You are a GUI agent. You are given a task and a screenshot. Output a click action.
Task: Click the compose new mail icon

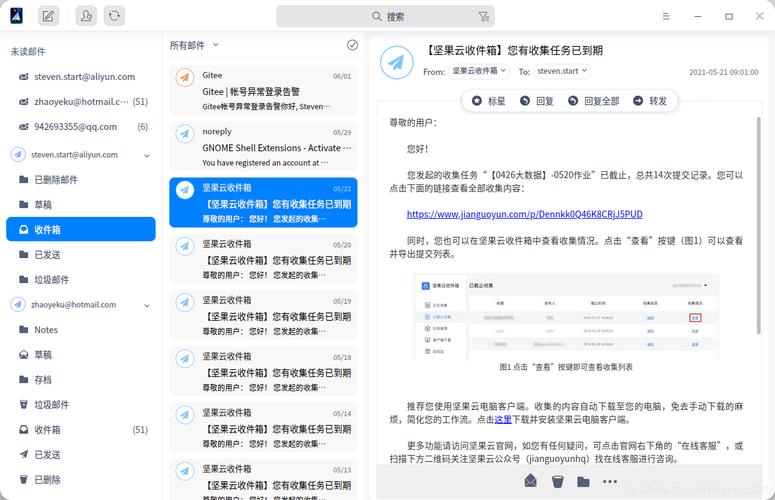pyautogui.click(x=48, y=16)
